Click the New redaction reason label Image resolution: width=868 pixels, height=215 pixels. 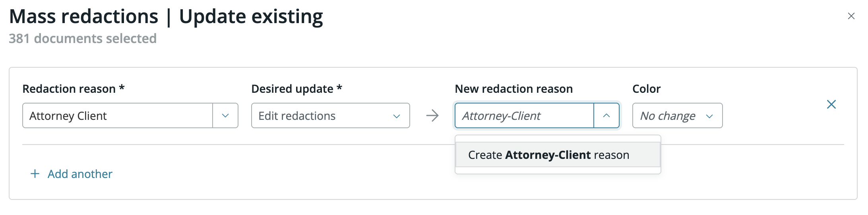[x=514, y=88]
